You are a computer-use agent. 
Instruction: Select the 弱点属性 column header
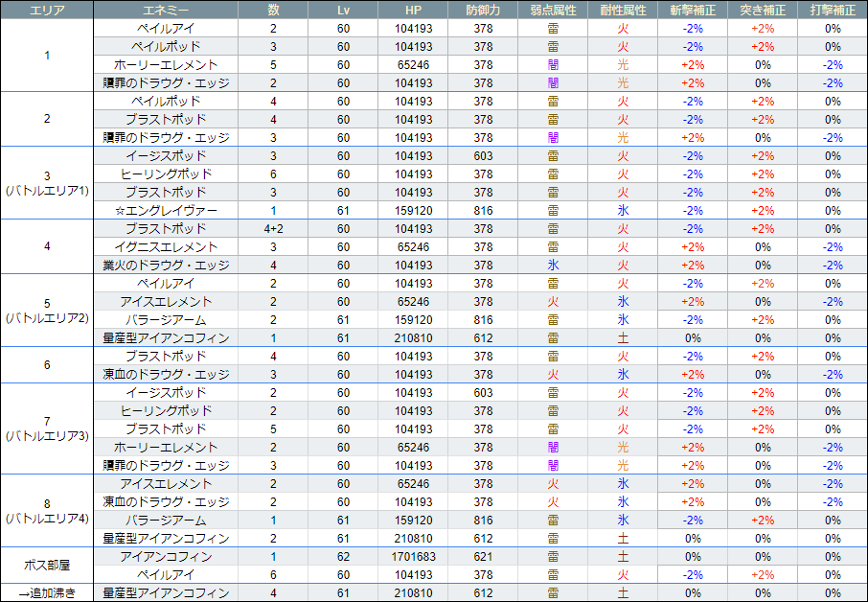(x=553, y=10)
